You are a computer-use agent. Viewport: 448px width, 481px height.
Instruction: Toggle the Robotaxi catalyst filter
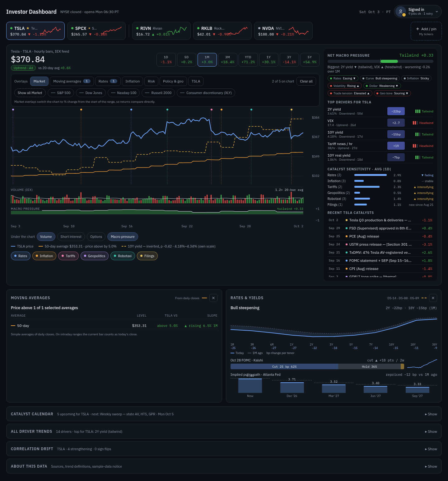(123, 256)
